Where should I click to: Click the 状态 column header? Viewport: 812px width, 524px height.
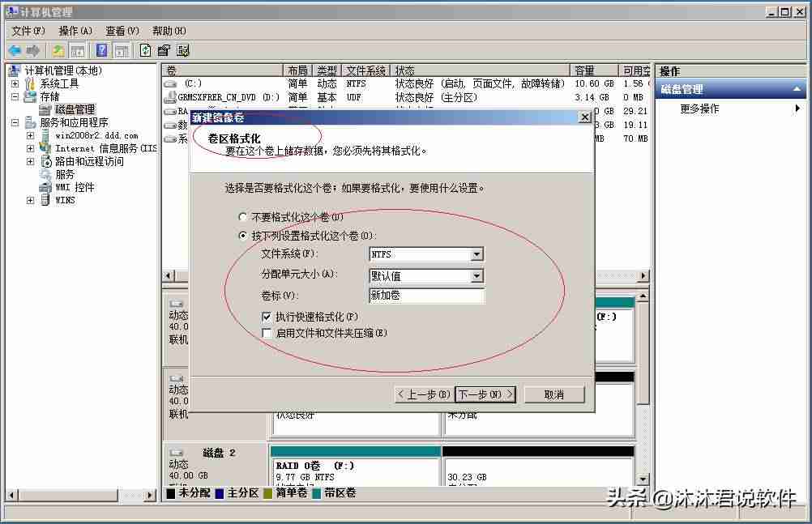pyautogui.click(x=481, y=70)
